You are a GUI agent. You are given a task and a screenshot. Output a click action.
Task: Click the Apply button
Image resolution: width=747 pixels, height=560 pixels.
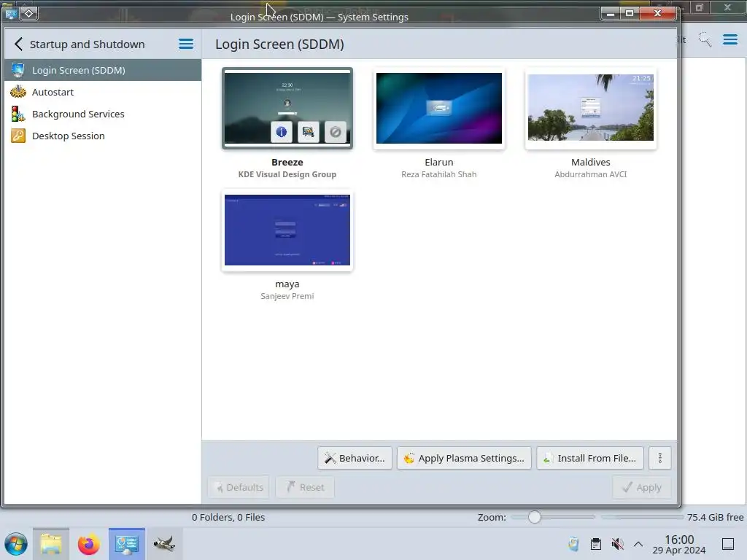tap(642, 487)
